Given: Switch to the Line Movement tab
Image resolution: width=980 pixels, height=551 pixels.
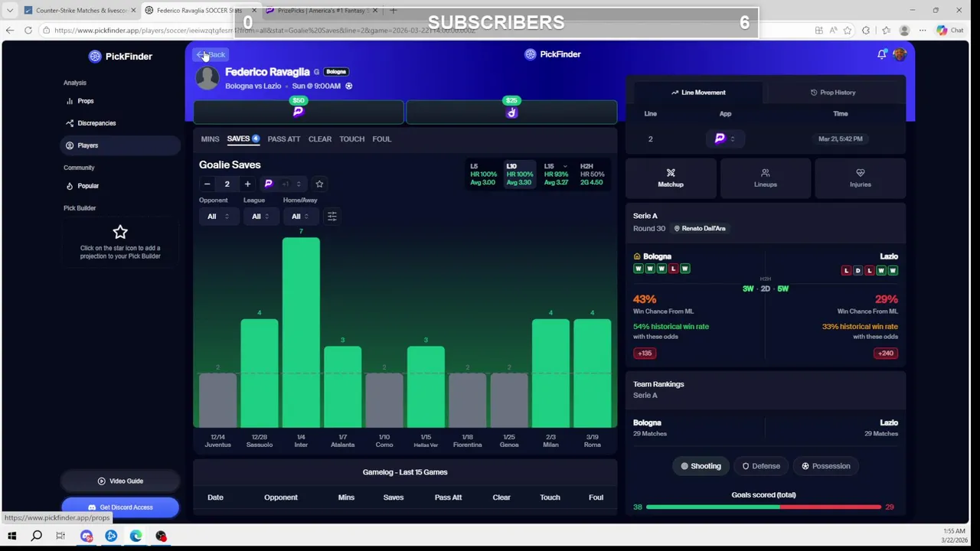Looking at the screenshot, I should (697, 93).
